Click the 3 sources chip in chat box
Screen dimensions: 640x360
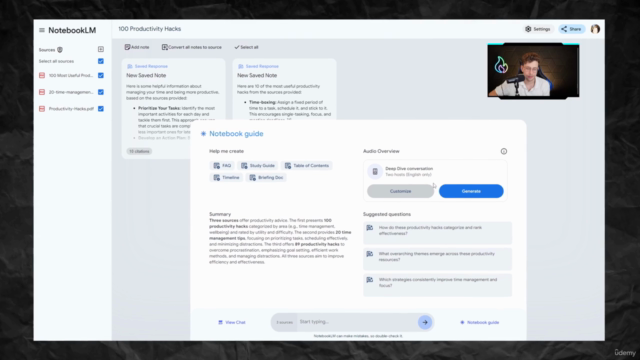click(x=284, y=322)
